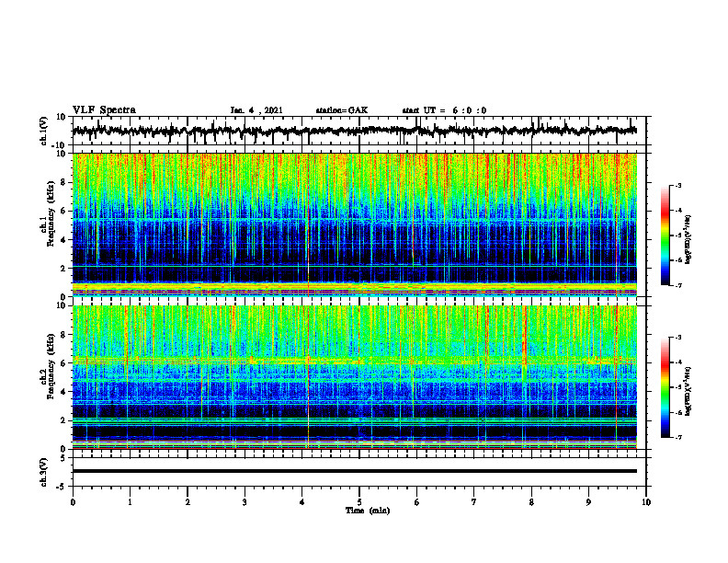Click the ch.1 color bar log(PSD) unit label
Image resolution: width=728 pixels, height=563 pixels.
point(688,240)
